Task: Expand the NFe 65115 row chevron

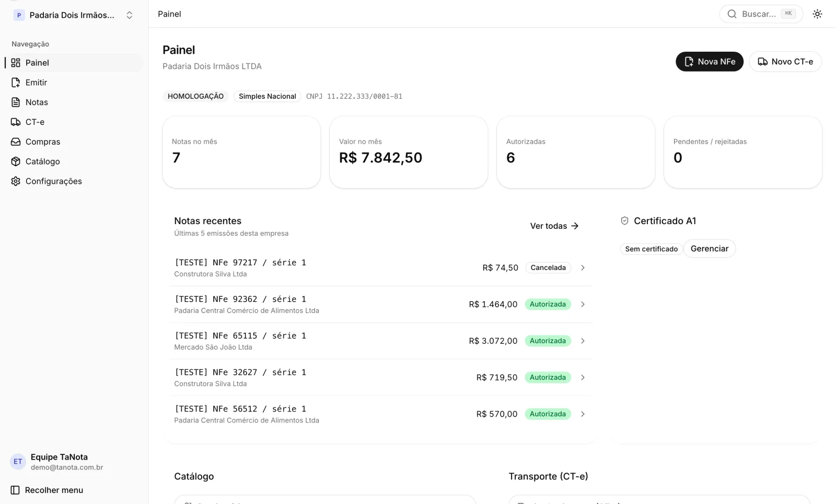Action: tap(583, 341)
